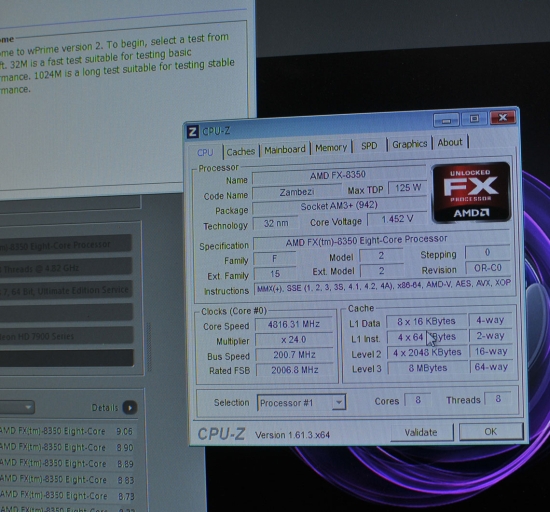Click the Code Name value Zambezi
This screenshot has width=550, height=512.
coord(296,192)
